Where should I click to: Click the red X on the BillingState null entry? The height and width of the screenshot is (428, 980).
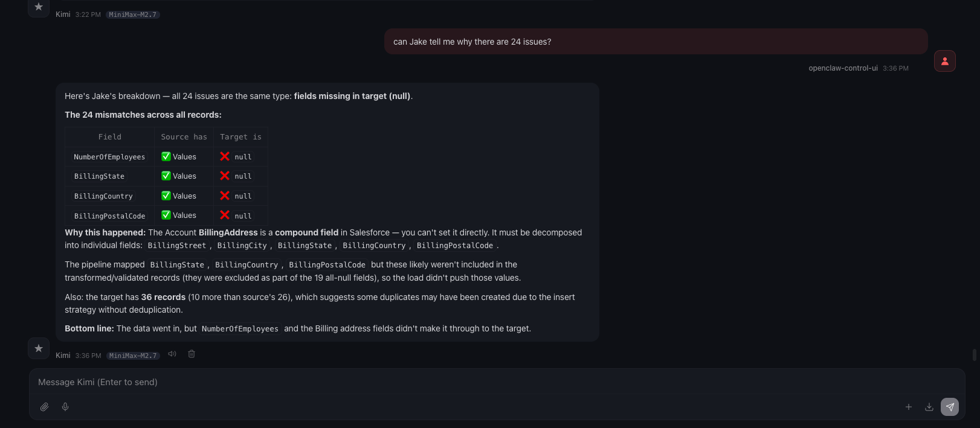(x=226, y=176)
